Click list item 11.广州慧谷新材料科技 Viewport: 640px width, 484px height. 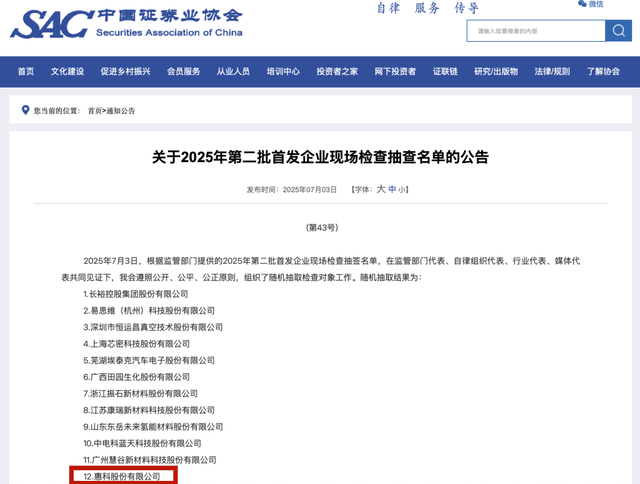click(x=150, y=460)
